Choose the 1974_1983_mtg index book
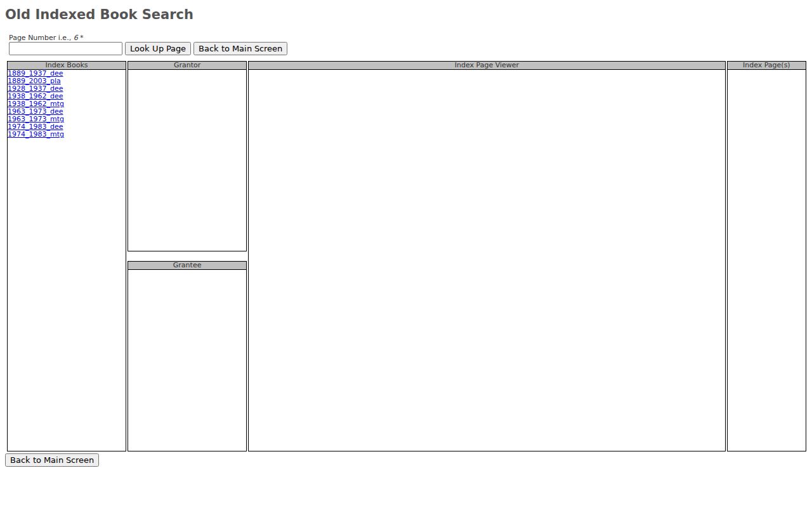This screenshot has width=812, height=508. pos(36,134)
